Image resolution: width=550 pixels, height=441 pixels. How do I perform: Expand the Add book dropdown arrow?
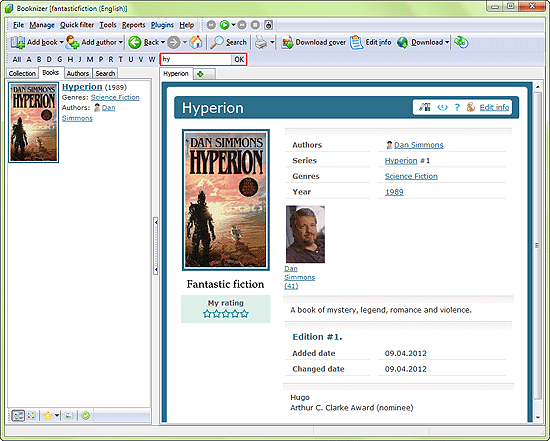coord(61,42)
